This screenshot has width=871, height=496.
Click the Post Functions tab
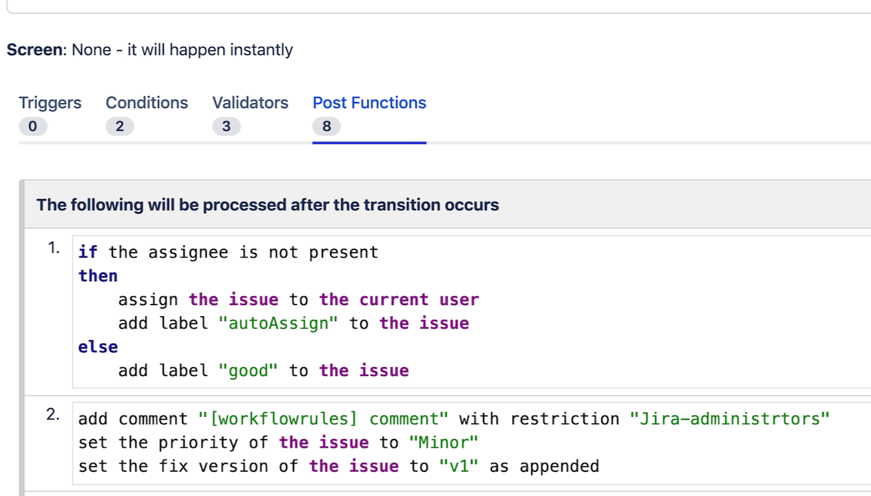click(369, 103)
